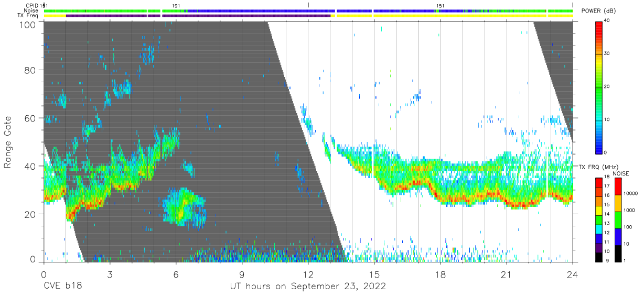The width and height of the screenshot is (644, 297).
Task: Click the x-axis hour tick label 12
Action: tap(308, 274)
